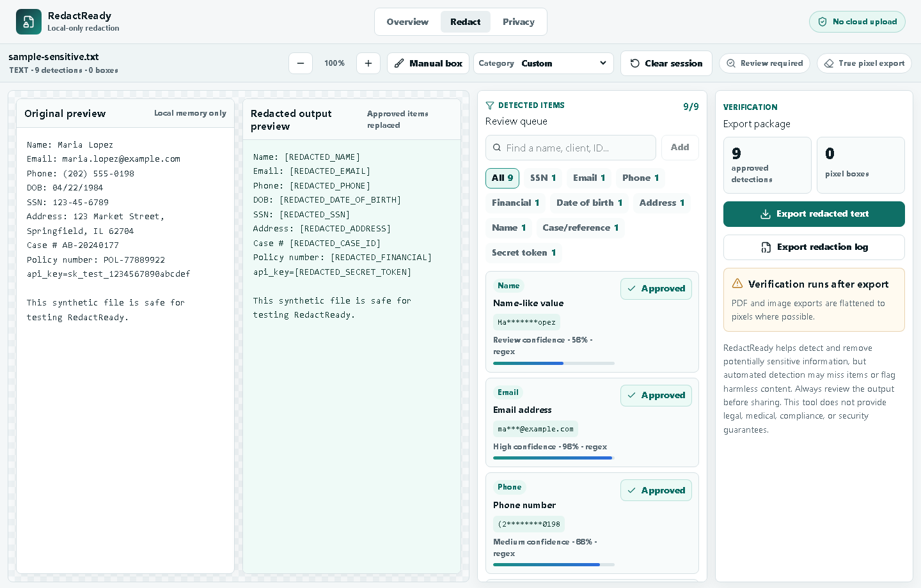Select the All 9 filter chip
Viewport: 921px width, 588px height.
click(x=502, y=178)
